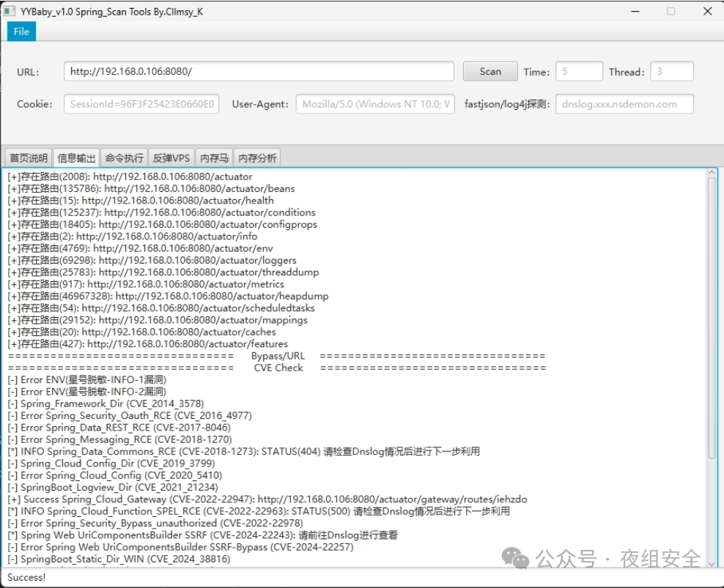Focus the Time input field
The image size is (724, 588).
(579, 72)
